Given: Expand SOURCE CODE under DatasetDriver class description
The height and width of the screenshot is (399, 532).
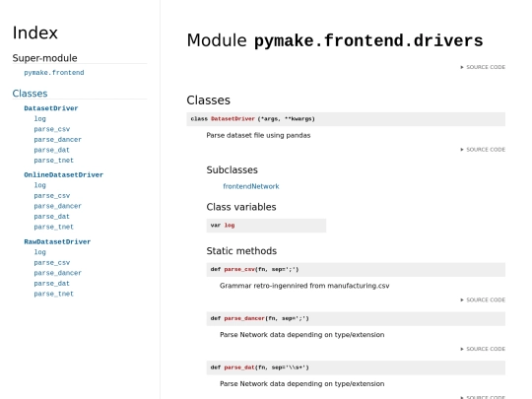Looking at the screenshot, I should pos(483,150).
